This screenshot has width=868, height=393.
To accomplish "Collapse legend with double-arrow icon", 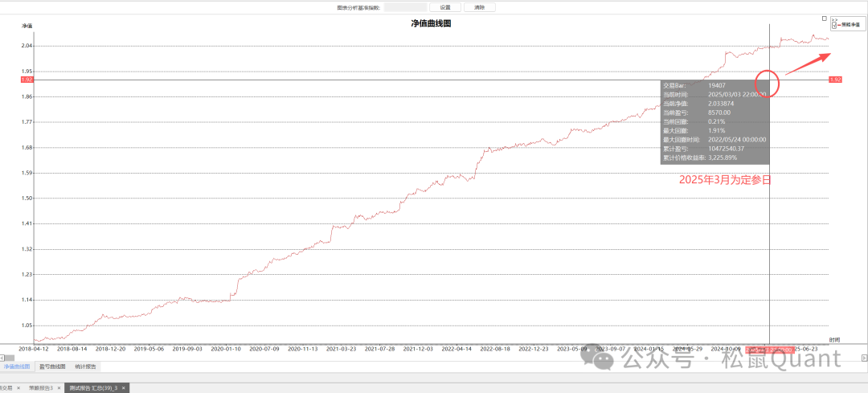I will pos(834,19).
